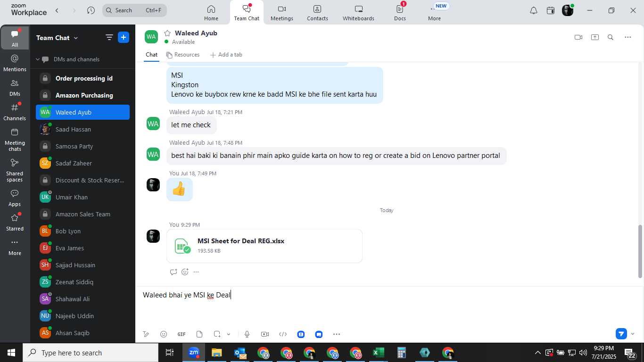Screen dimensions: 644x362
Task: Open the Whiteboards tab
Action: click(x=358, y=12)
